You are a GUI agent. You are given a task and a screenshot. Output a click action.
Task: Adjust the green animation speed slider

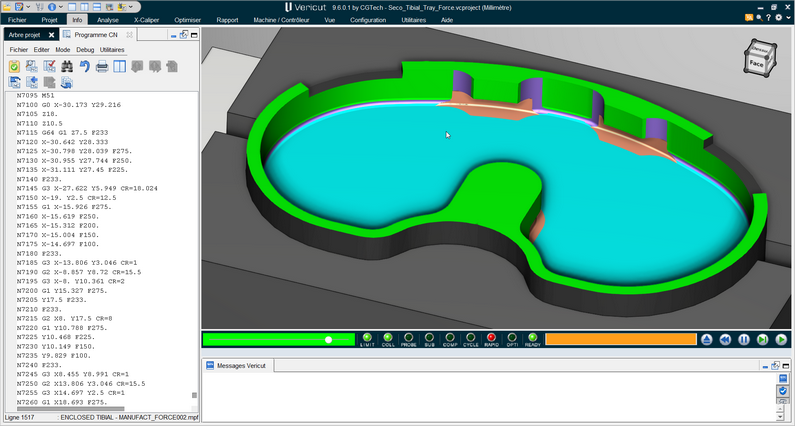point(327,340)
